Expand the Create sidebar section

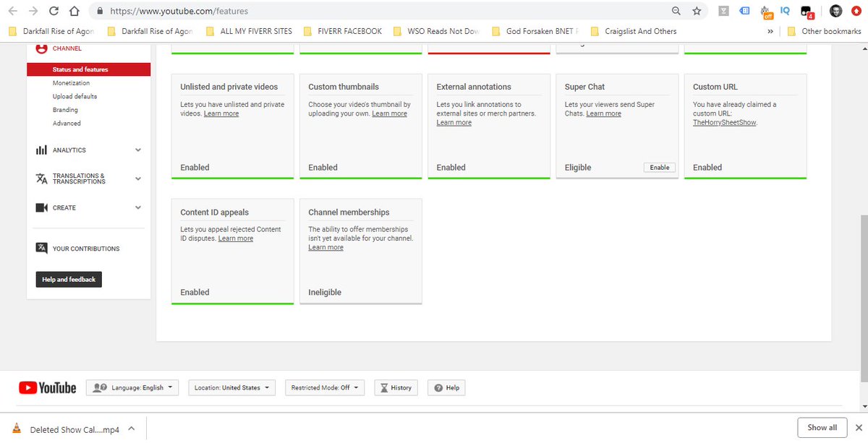[x=138, y=207]
